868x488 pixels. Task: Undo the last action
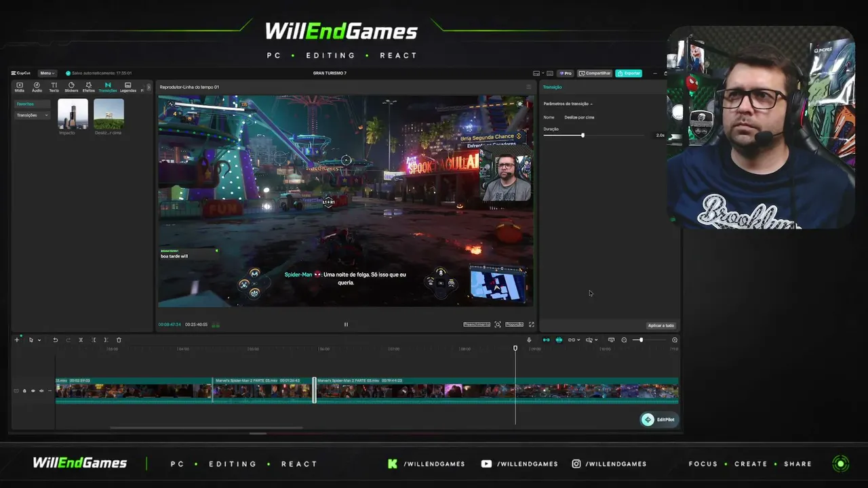56,340
